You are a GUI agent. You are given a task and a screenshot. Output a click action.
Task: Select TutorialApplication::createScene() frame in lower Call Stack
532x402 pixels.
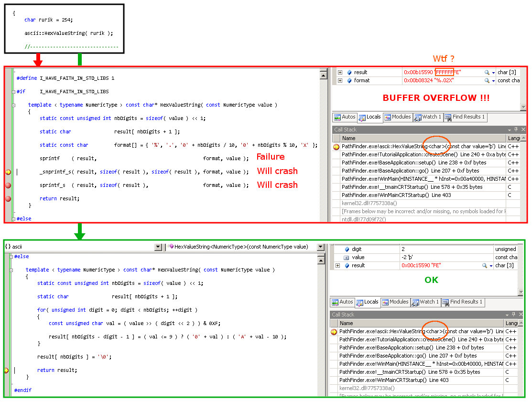[421, 339]
